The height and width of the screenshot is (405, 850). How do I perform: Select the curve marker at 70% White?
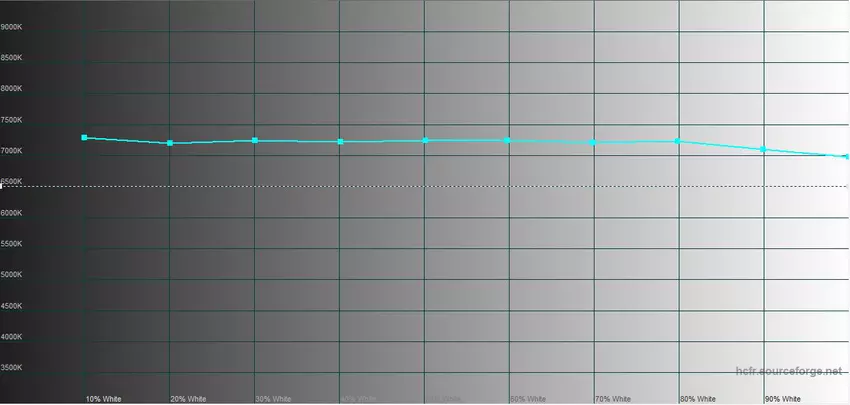point(594,142)
